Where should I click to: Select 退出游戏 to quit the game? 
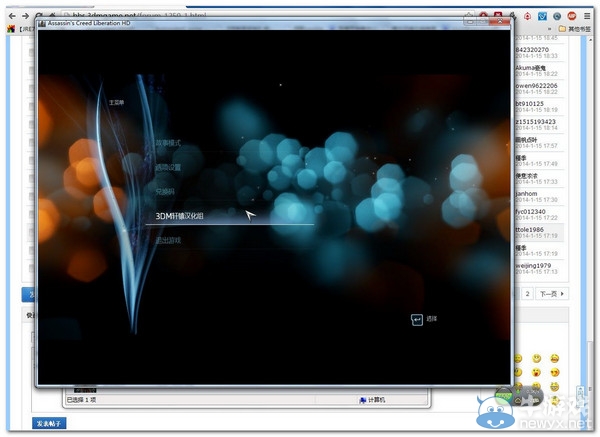tap(168, 240)
